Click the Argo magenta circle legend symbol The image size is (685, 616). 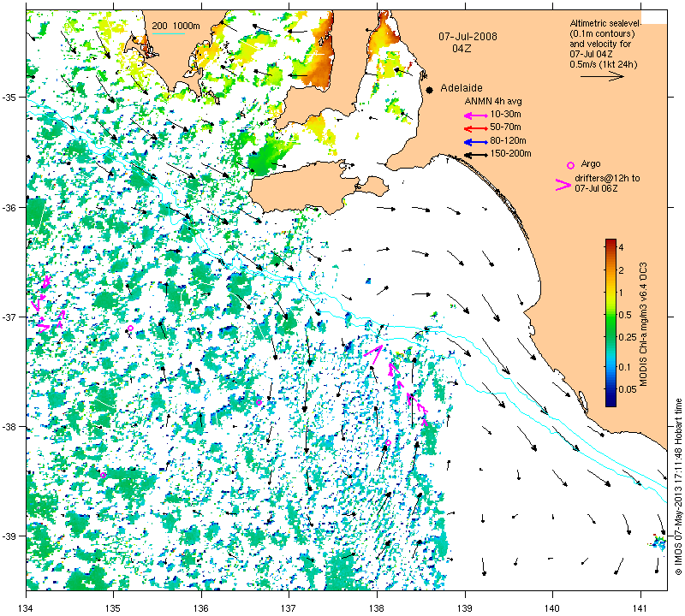tap(570, 165)
